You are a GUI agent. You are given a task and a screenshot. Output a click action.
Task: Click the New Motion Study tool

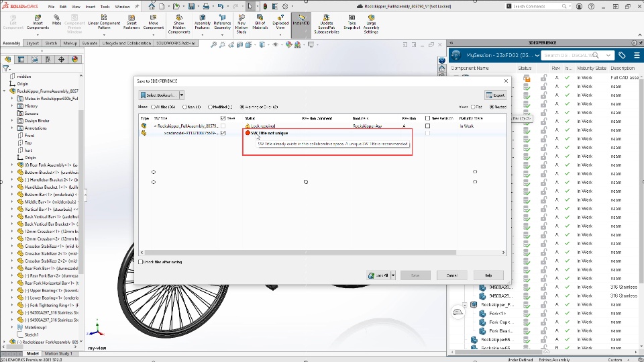point(241,24)
